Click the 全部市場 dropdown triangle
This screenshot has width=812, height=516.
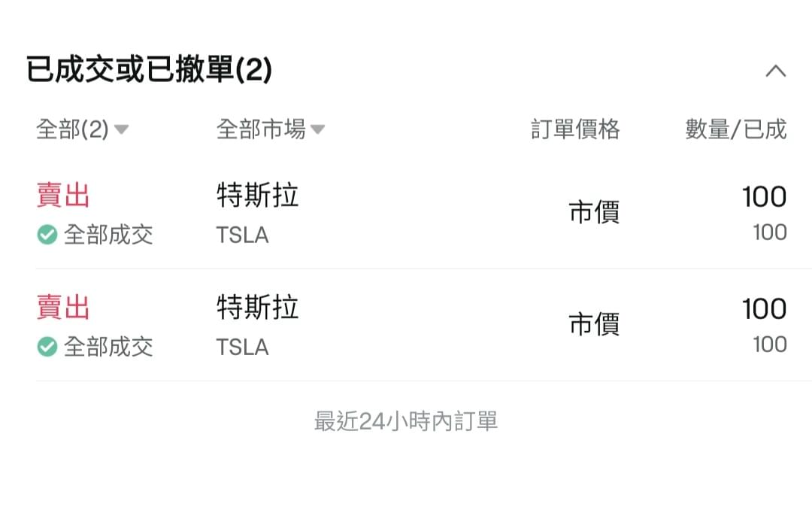pyautogui.click(x=317, y=129)
